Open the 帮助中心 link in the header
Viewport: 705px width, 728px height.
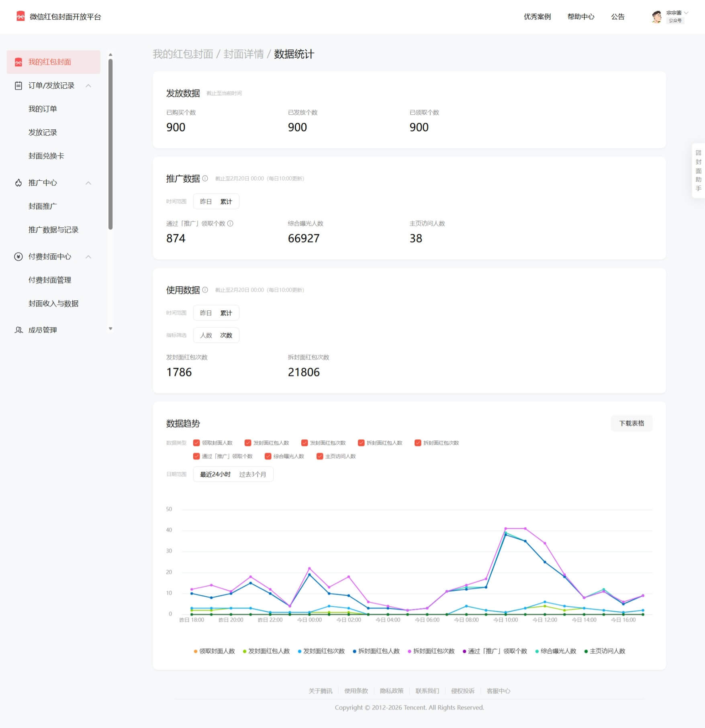click(580, 17)
